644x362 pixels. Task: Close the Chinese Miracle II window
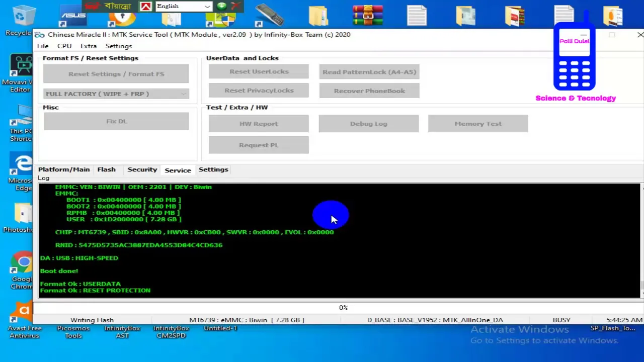point(639,35)
